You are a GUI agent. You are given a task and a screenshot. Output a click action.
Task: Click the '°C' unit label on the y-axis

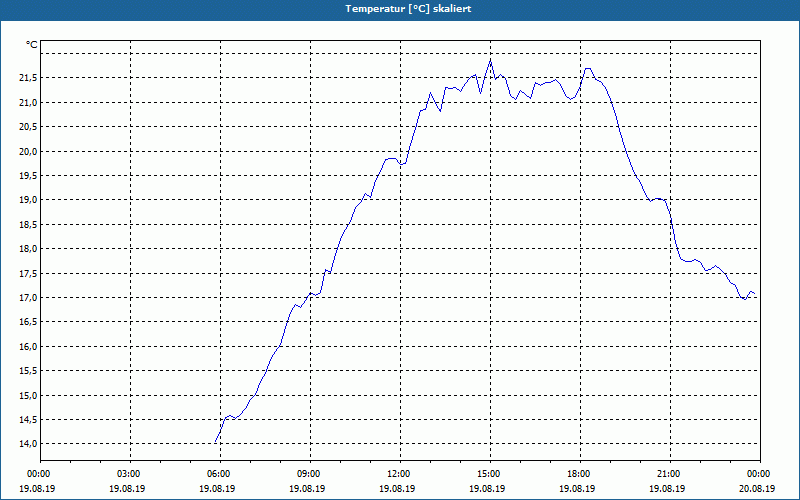pos(32,45)
